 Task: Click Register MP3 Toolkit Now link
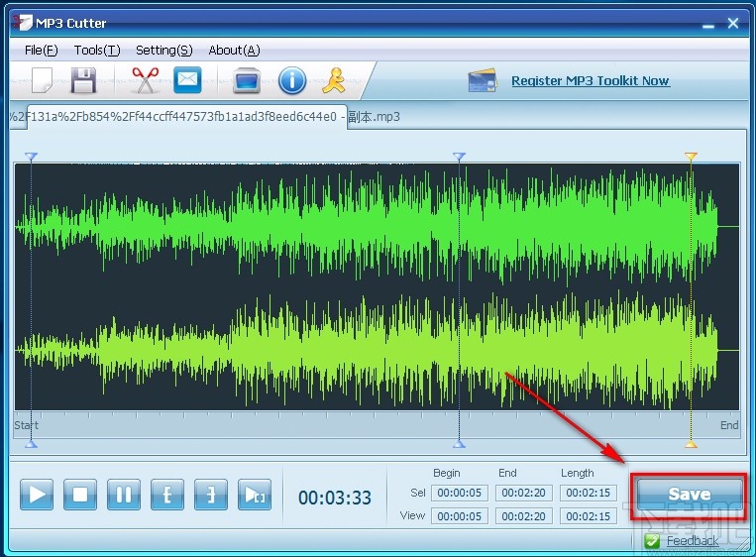[591, 80]
